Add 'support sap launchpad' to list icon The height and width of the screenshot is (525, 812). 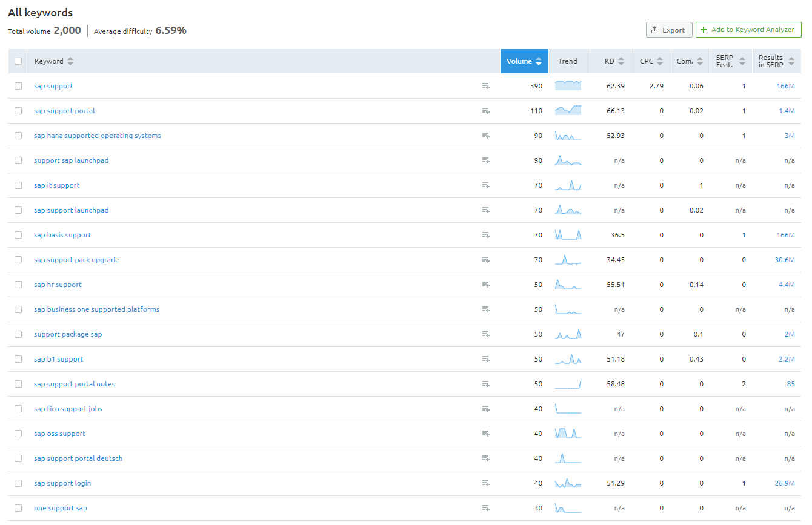point(485,160)
